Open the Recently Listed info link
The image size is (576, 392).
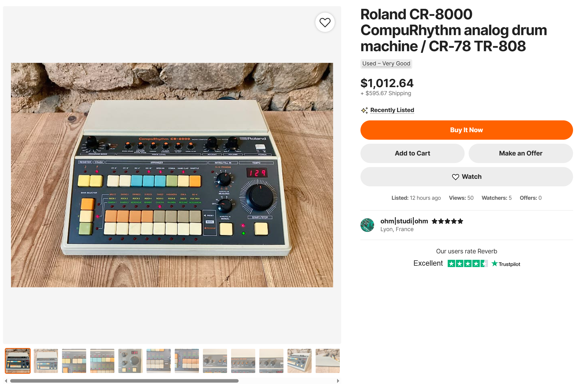point(392,110)
